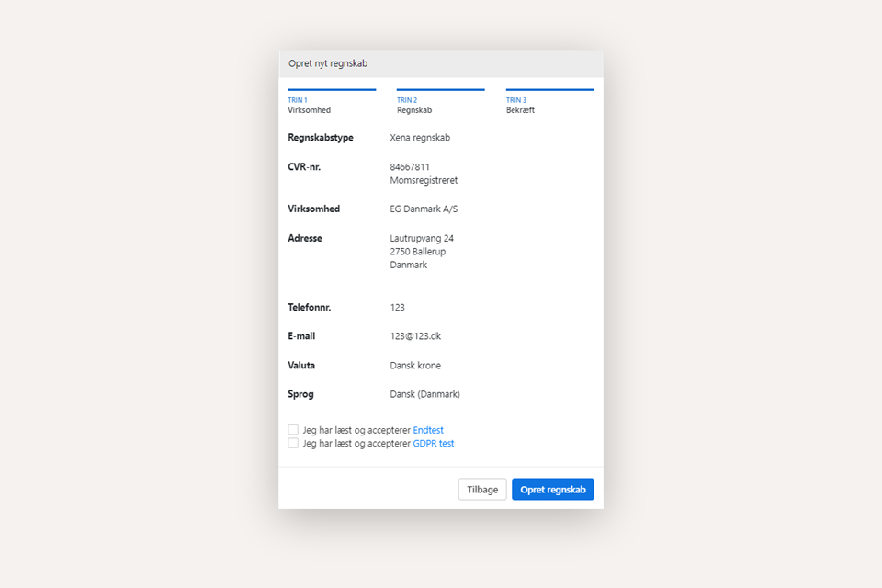
Task: Go to step 1 Virksomhed
Action: [x=309, y=105]
